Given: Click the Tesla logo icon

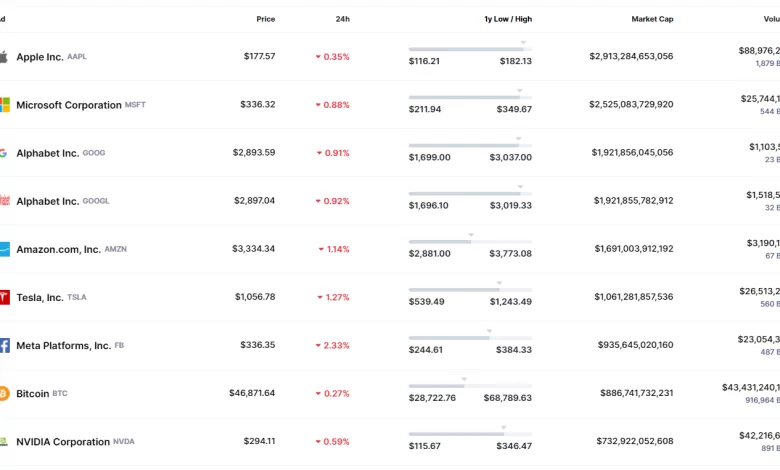Looking at the screenshot, I should point(4,297).
